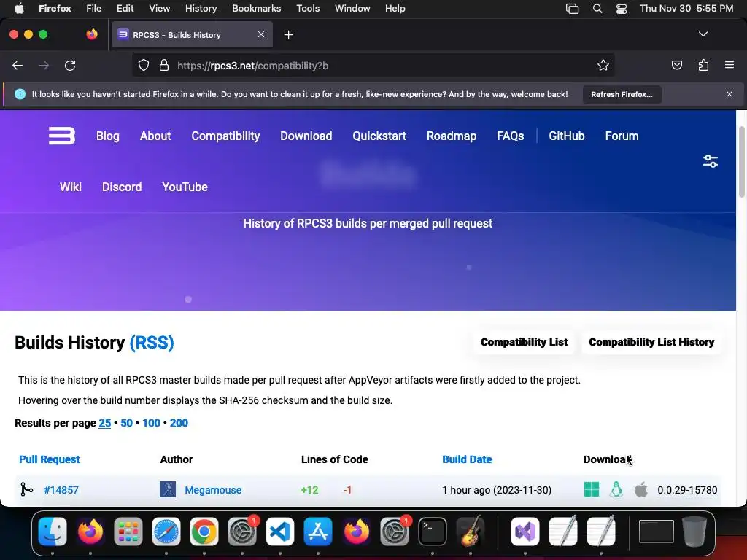The height and width of the screenshot is (560, 747).
Task: Open the site filter settings sliders icon
Action: click(711, 161)
